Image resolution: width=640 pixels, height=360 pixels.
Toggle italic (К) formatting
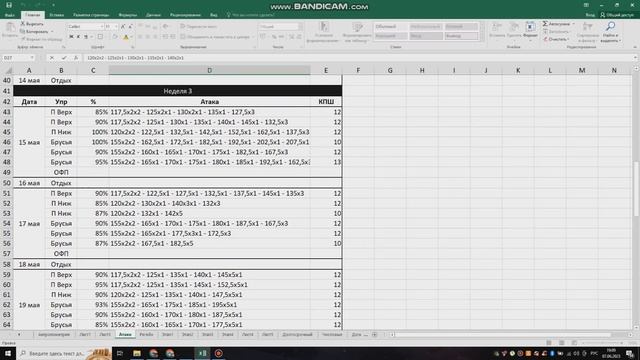[x=78, y=37]
